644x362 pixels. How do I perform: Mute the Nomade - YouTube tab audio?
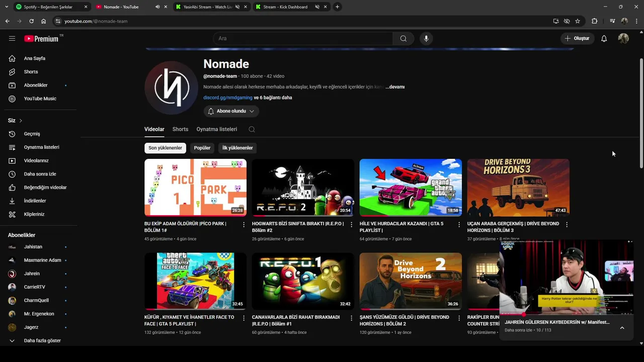(x=157, y=7)
